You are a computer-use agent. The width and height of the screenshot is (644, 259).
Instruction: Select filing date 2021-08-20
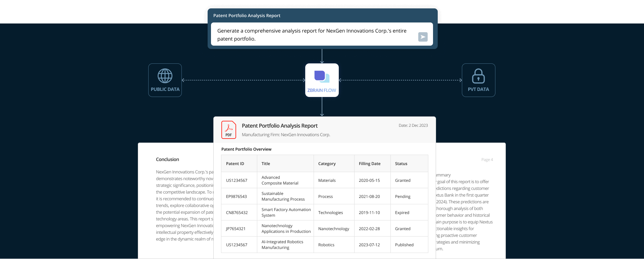pos(369,197)
